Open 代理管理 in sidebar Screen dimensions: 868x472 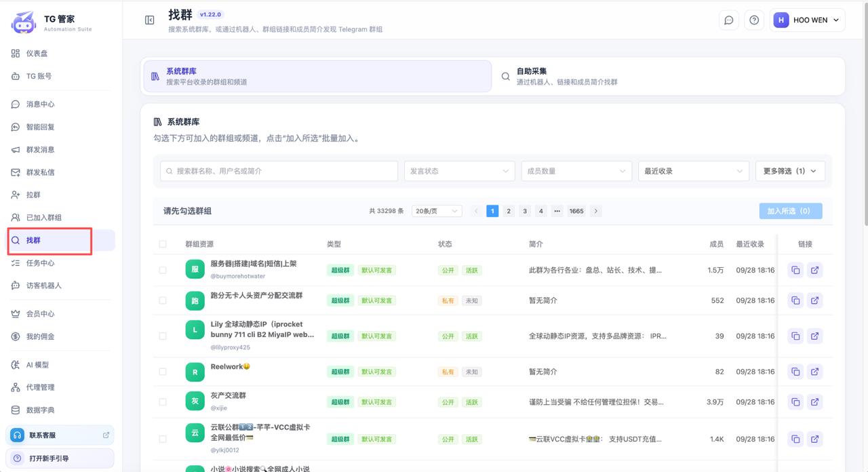[61, 387]
